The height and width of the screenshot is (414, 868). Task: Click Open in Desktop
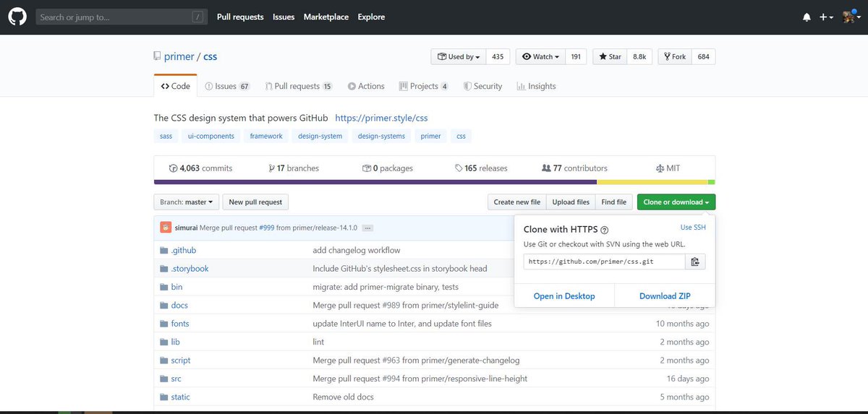(564, 296)
